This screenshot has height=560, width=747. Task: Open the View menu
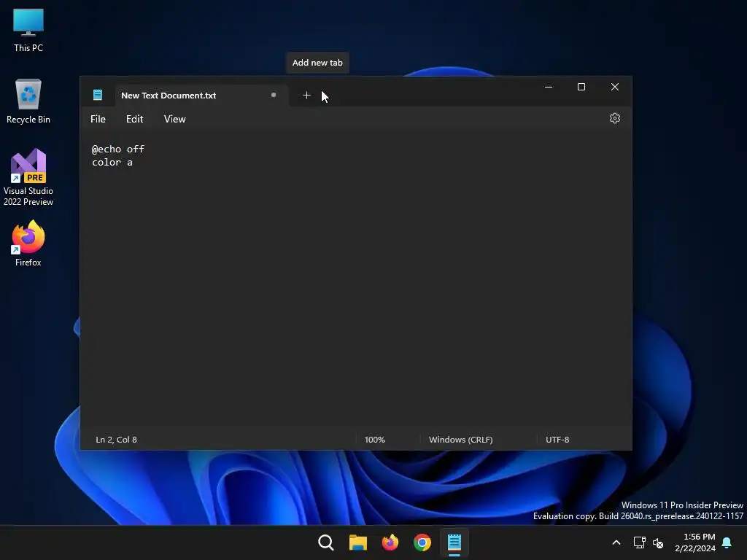[x=175, y=119]
